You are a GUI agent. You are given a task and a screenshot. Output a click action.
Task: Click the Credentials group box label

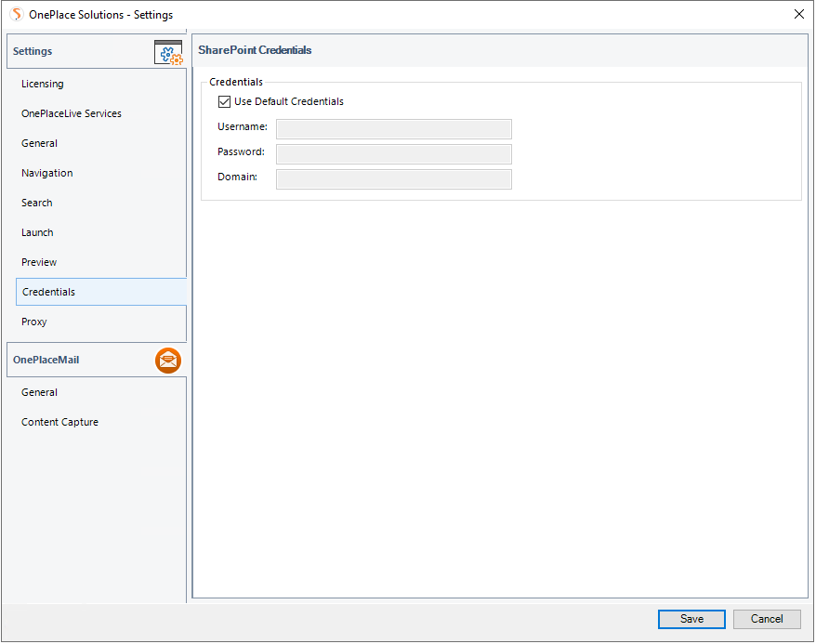[236, 82]
